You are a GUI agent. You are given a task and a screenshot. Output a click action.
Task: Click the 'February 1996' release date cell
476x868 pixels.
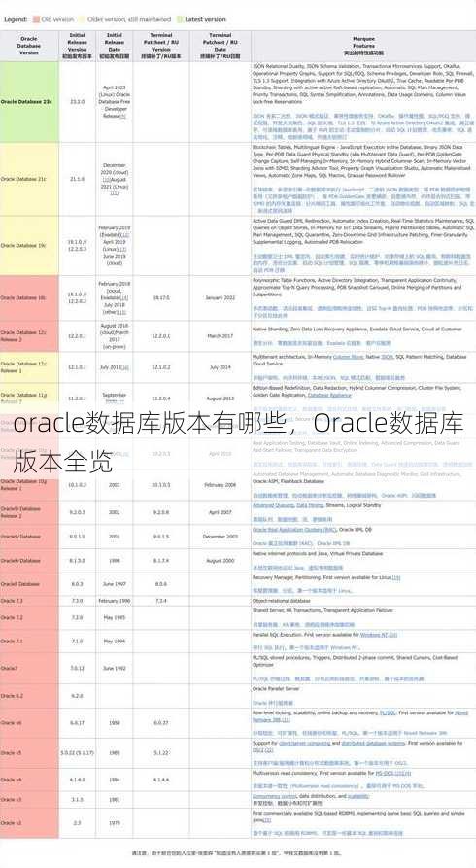click(x=115, y=601)
